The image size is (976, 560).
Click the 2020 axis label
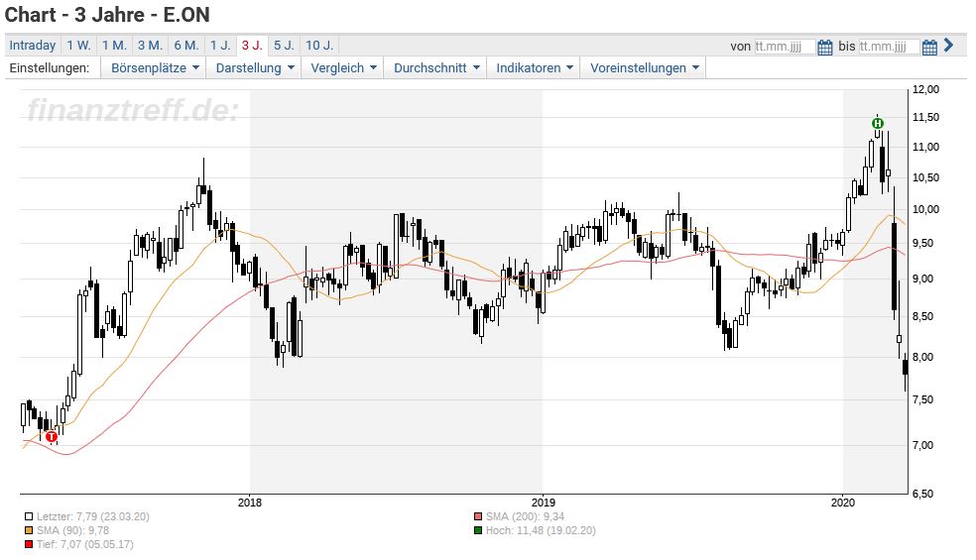843,503
